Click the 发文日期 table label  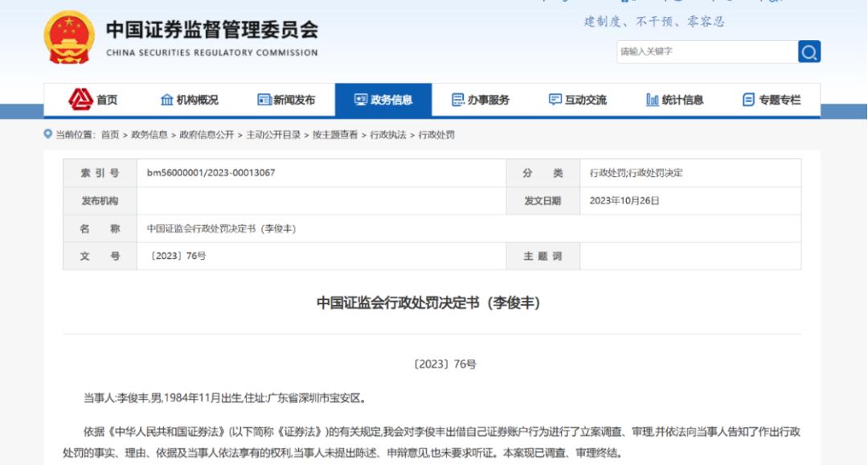542,200
